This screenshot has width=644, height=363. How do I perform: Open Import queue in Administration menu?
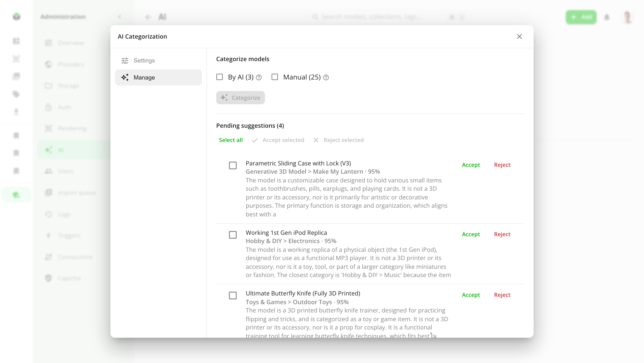tap(74, 193)
